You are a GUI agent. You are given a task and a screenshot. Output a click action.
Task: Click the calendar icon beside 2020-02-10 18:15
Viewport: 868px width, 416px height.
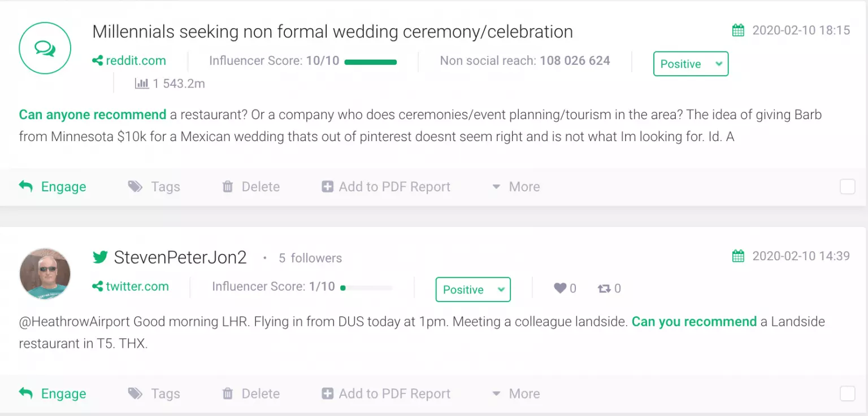point(738,30)
